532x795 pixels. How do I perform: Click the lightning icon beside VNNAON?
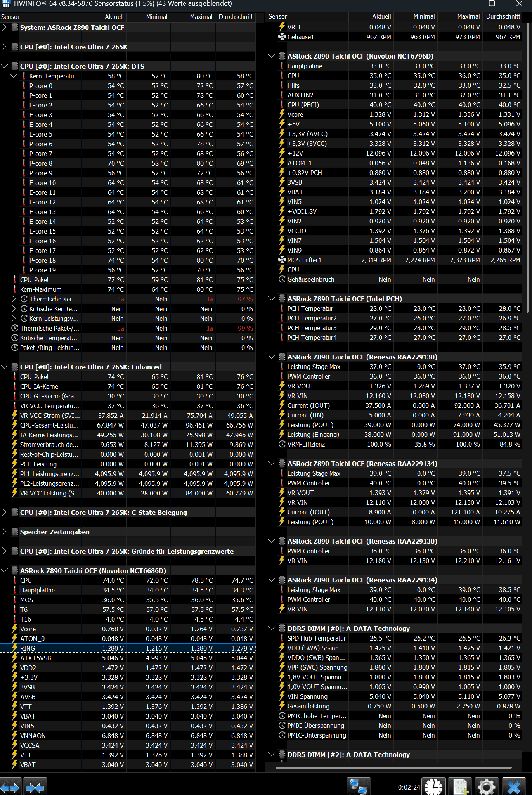pos(15,736)
